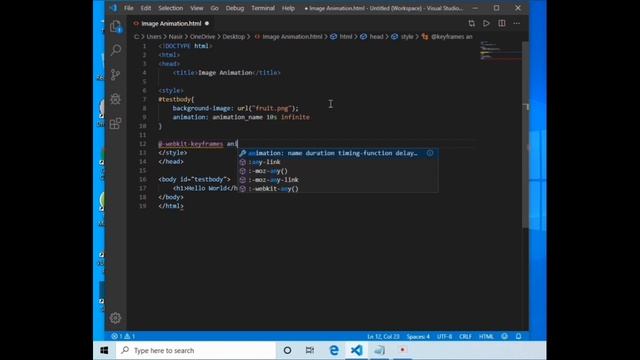Click the unsaved dot on Image Animation.html tab
640x360 pixels.
pyautogui.click(x=207, y=24)
